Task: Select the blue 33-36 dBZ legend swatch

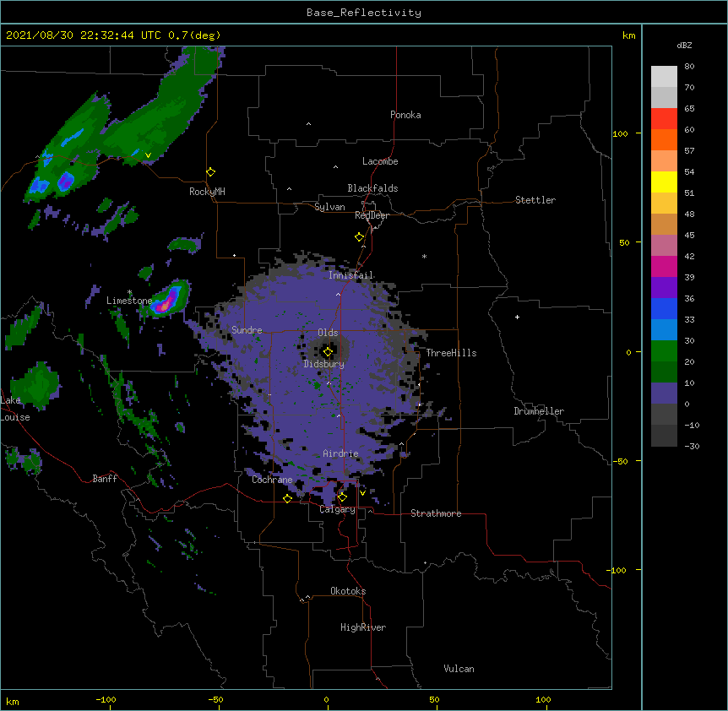Action: (x=664, y=308)
